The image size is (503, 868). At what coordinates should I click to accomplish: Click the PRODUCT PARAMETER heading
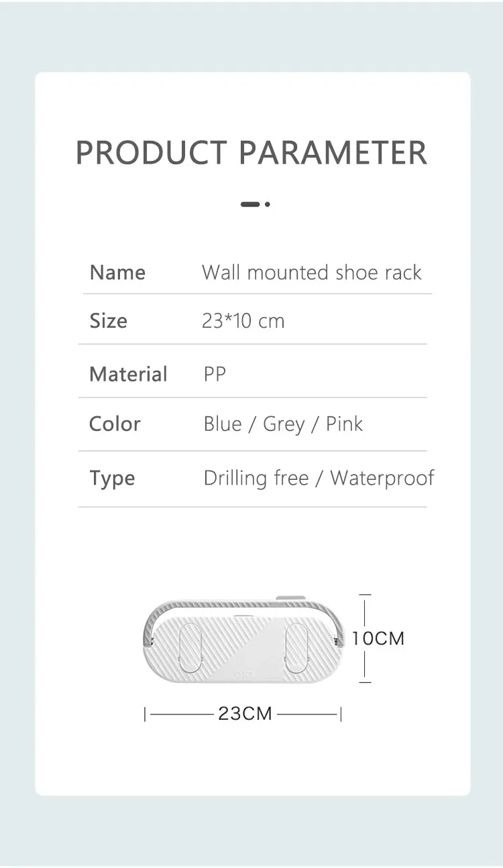(251, 153)
